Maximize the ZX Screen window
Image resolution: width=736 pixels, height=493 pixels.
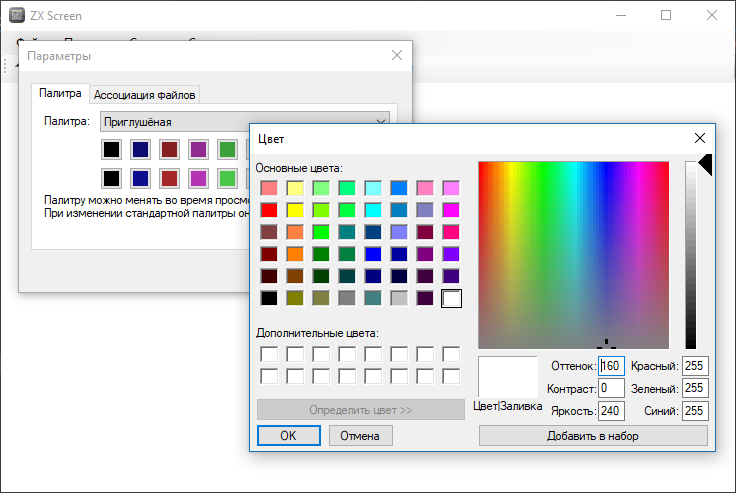click(666, 15)
